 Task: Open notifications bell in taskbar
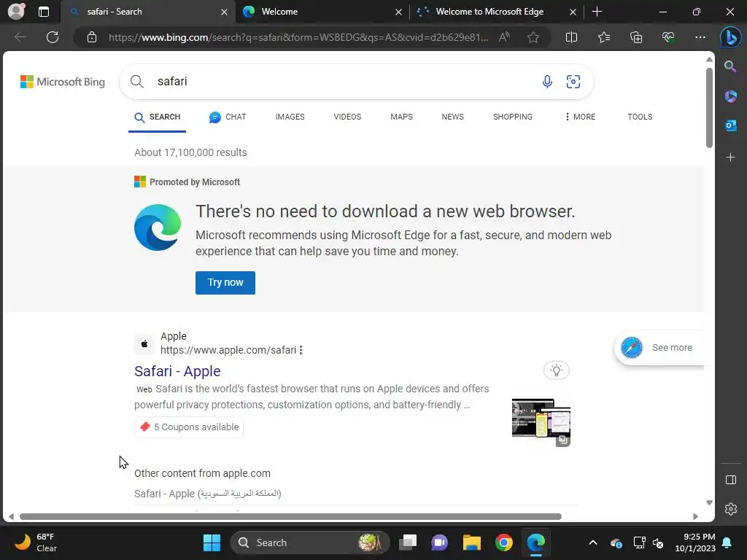727,542
